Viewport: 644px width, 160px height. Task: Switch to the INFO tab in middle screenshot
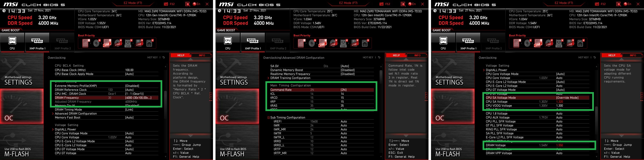point(417,55)
